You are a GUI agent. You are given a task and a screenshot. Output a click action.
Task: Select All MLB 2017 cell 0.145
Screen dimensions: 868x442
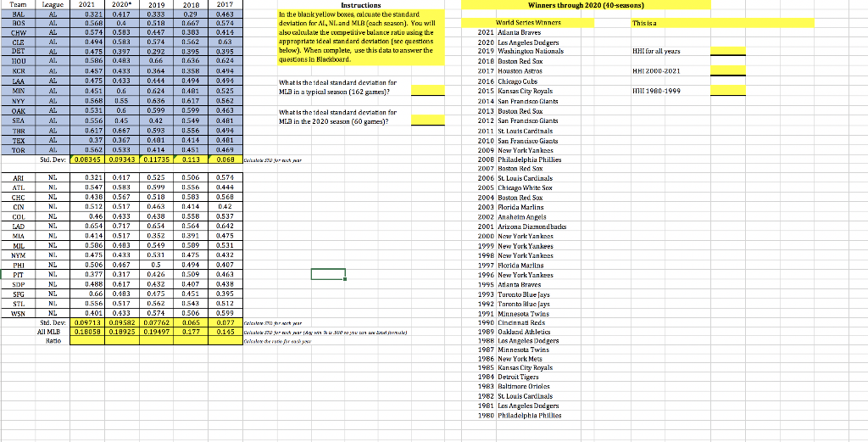(224, 331)
